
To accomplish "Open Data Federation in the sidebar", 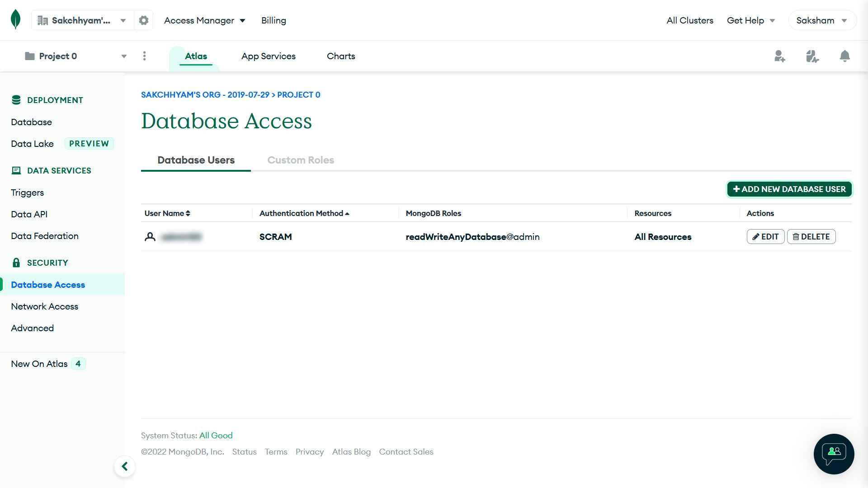I will click(45, 236).
